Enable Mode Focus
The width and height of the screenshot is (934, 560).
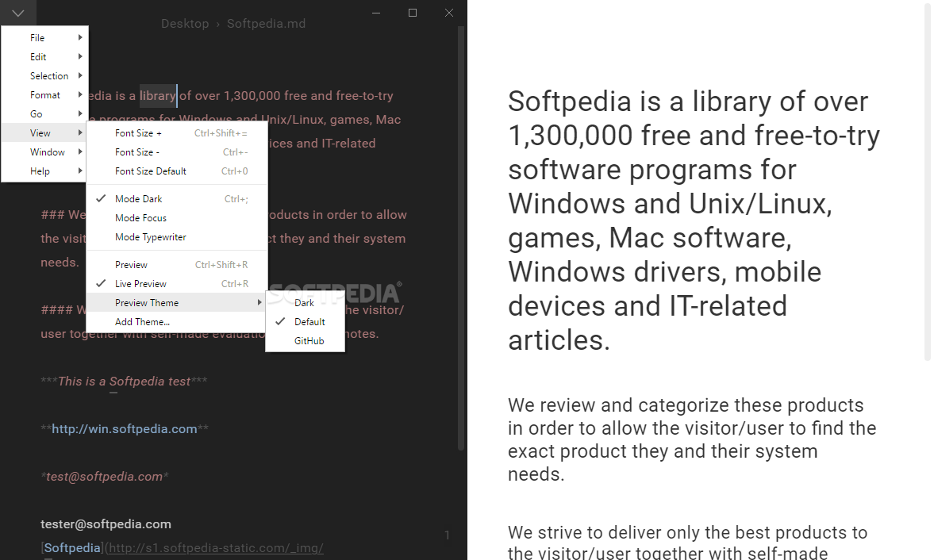[177, 218]
